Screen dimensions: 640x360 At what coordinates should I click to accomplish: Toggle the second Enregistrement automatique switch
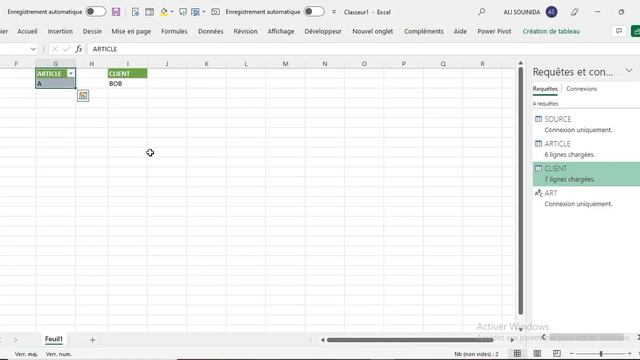tap(314, 12)
